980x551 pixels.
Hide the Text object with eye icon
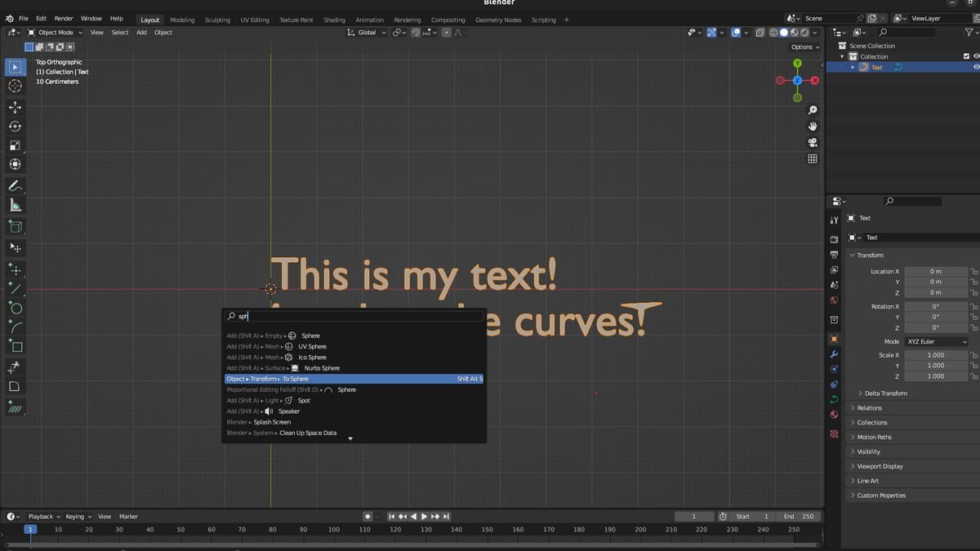976,67
